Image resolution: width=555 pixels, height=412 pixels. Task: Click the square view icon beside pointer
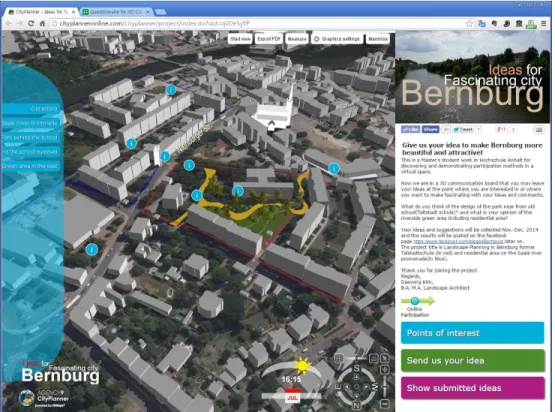click(374, 358)
